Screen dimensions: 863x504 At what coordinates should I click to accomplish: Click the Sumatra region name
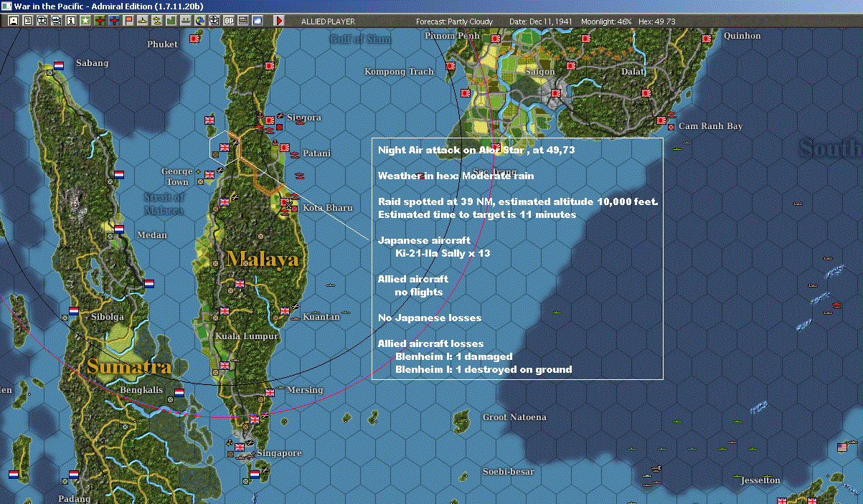129,367
